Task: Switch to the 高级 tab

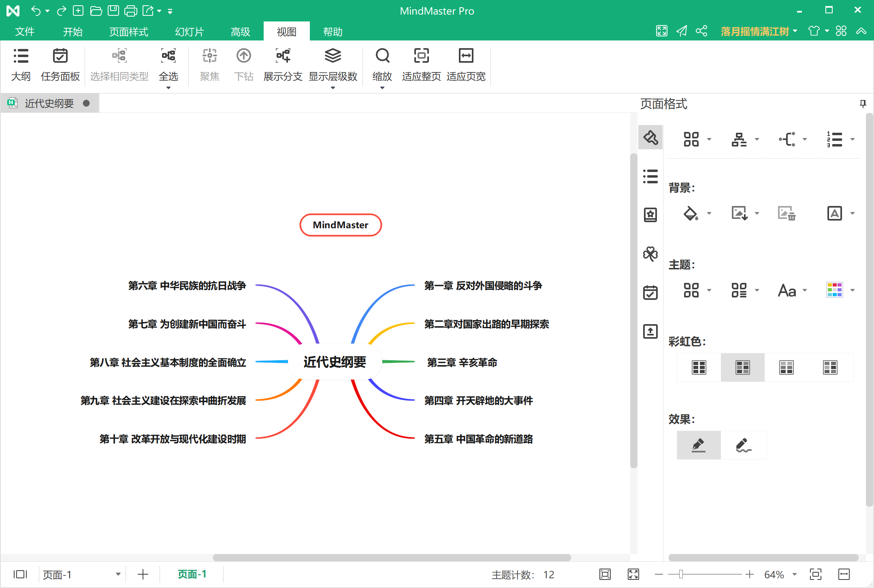Action: (241, 32)
